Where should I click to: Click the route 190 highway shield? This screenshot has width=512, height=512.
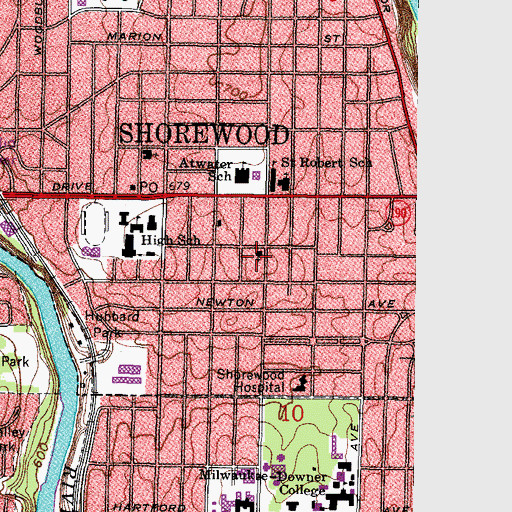point(398,213)
